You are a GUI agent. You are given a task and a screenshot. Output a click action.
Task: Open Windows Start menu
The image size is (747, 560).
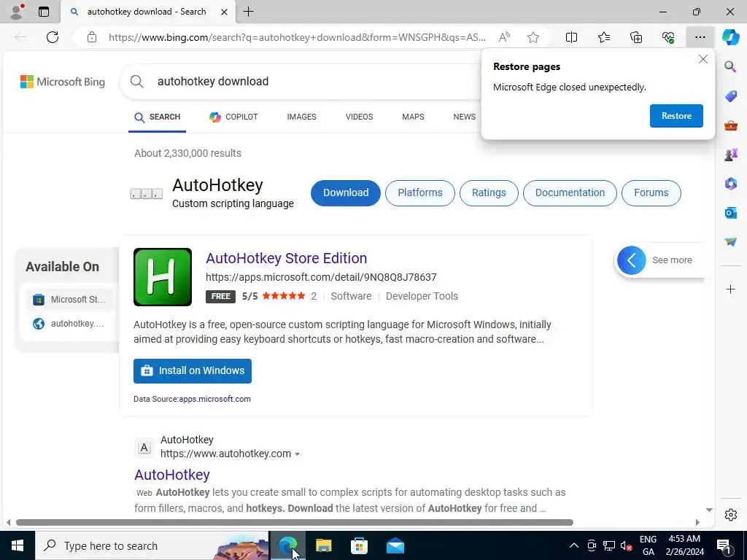[18, 545]
